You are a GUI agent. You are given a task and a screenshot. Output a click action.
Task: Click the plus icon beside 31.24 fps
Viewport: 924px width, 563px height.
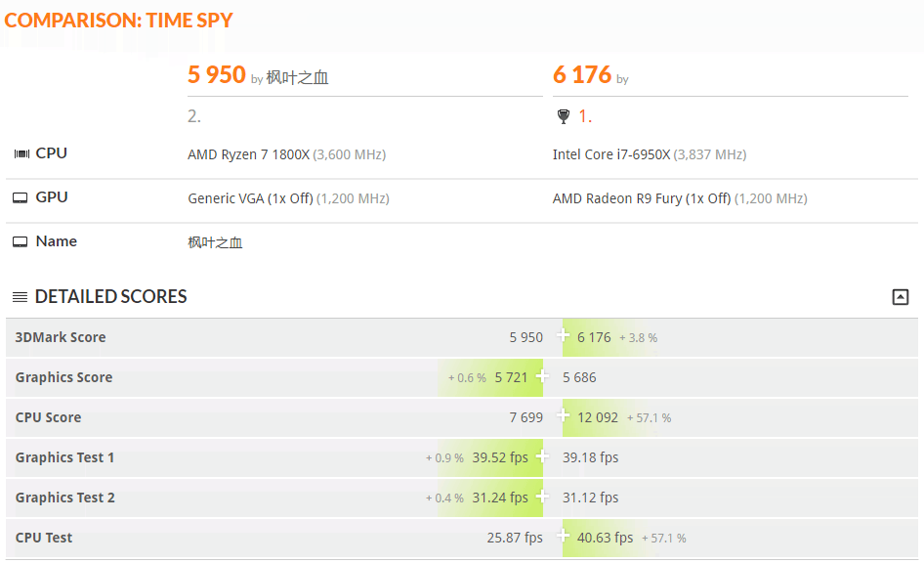(542, 496)
